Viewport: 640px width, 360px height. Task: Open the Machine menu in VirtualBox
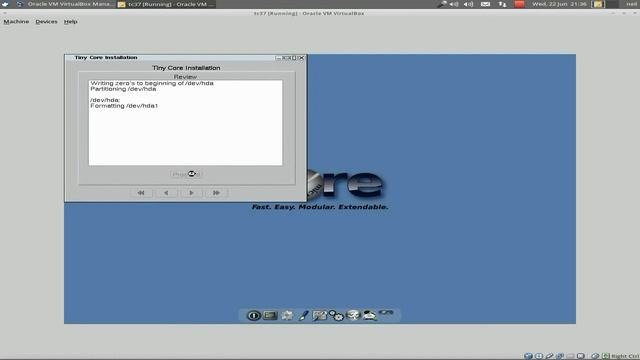pos(16,22)
